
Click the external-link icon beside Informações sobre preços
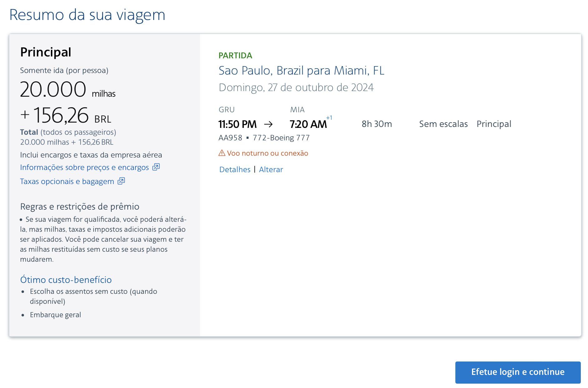point(156,167)
